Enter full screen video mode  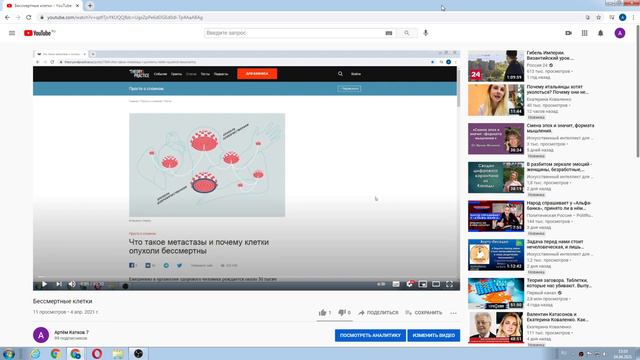pyautogui.click(x=449, y=284)
